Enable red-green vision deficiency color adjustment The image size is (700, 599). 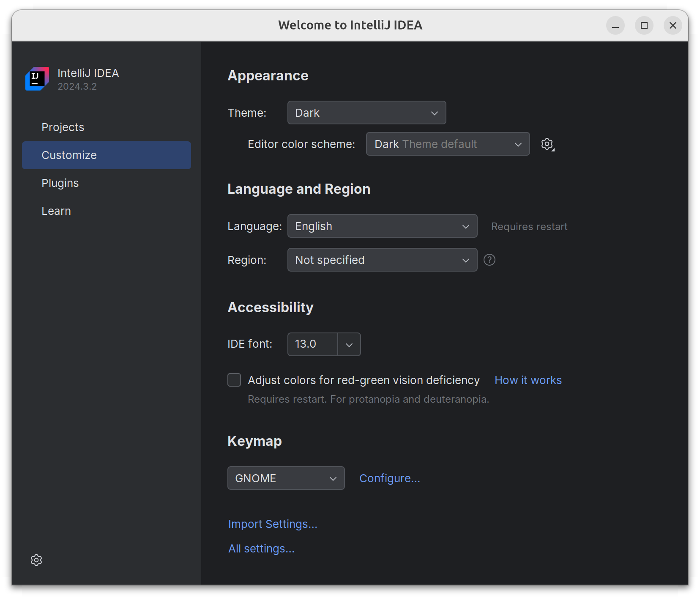(x=234, y=380)
